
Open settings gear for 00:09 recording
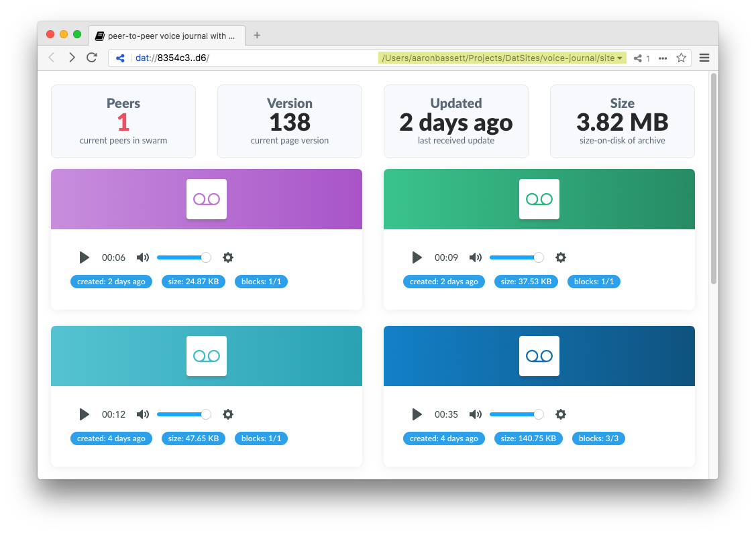coord(561,257)
